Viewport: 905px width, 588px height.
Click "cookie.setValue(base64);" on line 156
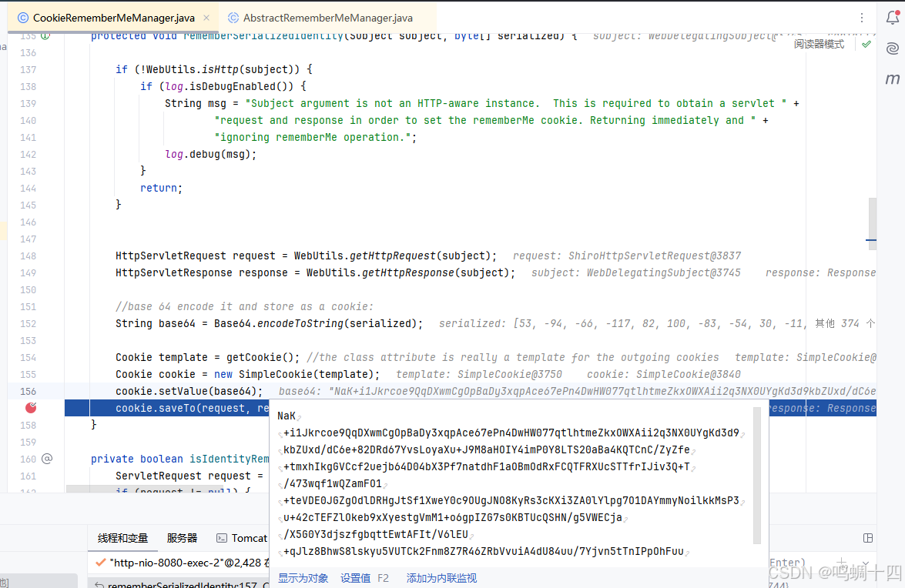[189, 392]
